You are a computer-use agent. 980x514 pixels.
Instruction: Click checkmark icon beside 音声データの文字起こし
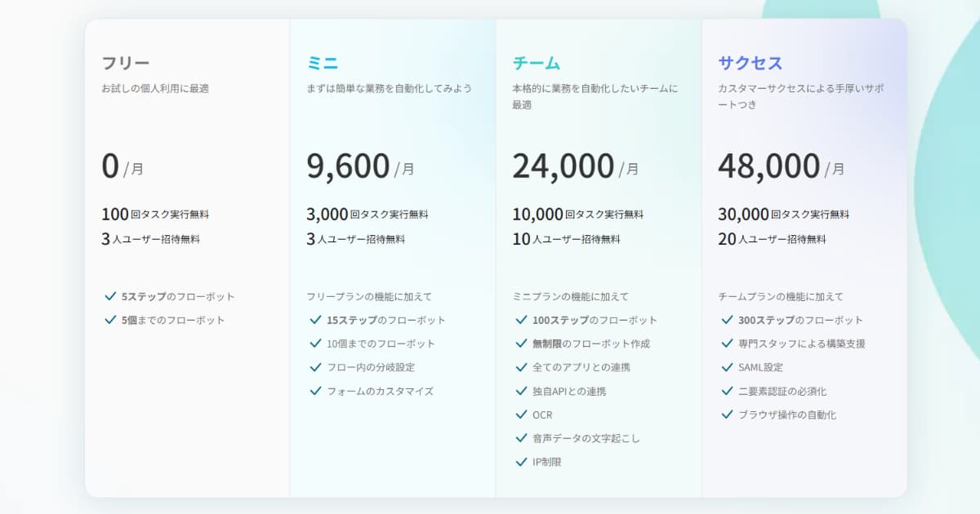tap(521, 438)
